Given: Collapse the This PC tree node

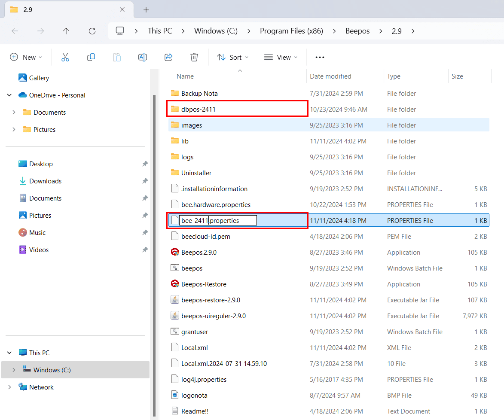Looking at the screenshot, I should 9,353.
